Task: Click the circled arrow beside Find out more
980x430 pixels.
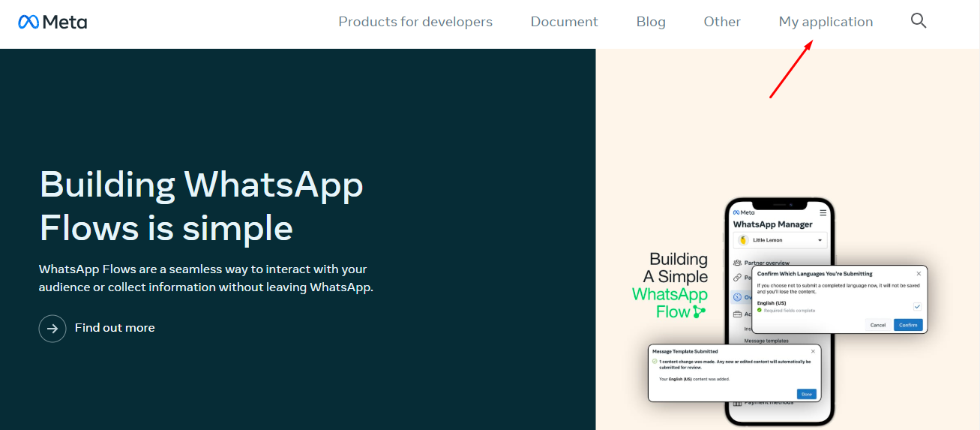Action: coord(52,328)
